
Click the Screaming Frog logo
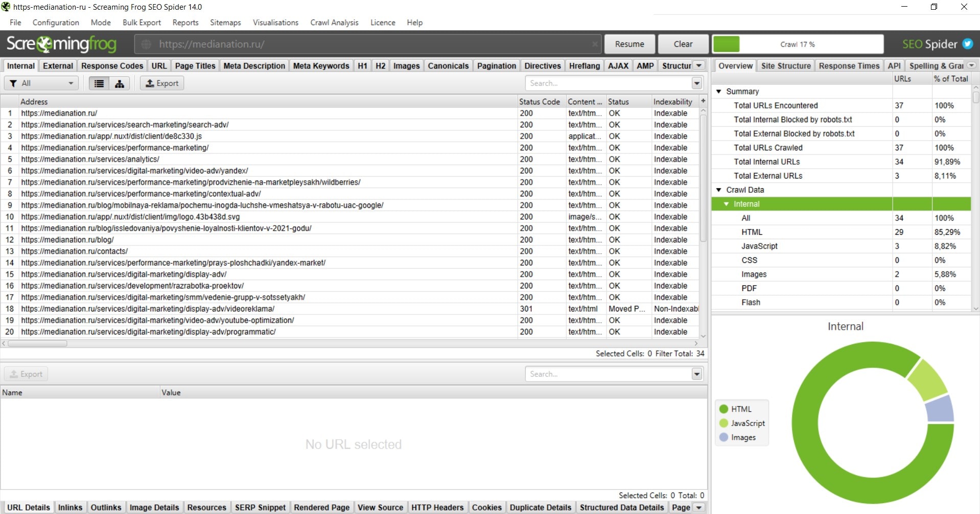coord(61,44)
